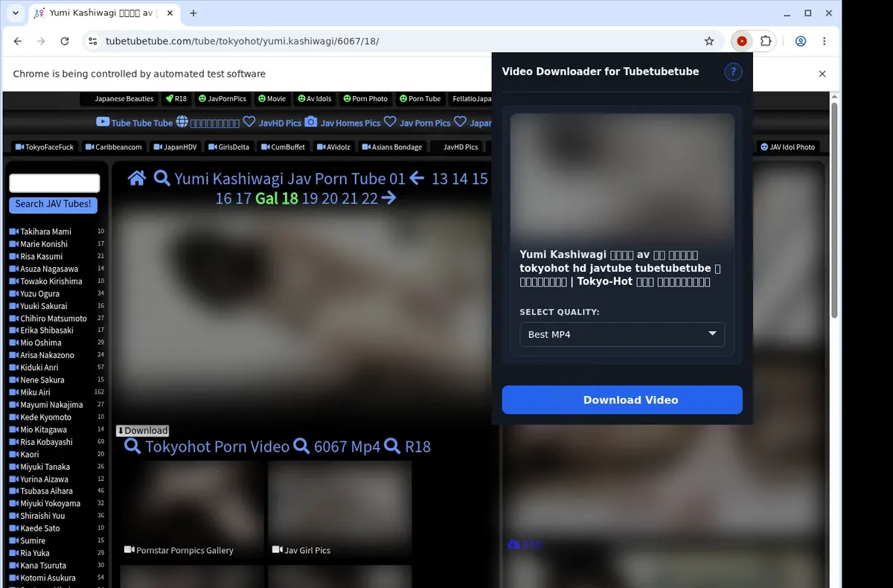This screenshot has height=588, width=893.
Task: Open the Caribbeancom category link
Action: (x=114, y=147)
